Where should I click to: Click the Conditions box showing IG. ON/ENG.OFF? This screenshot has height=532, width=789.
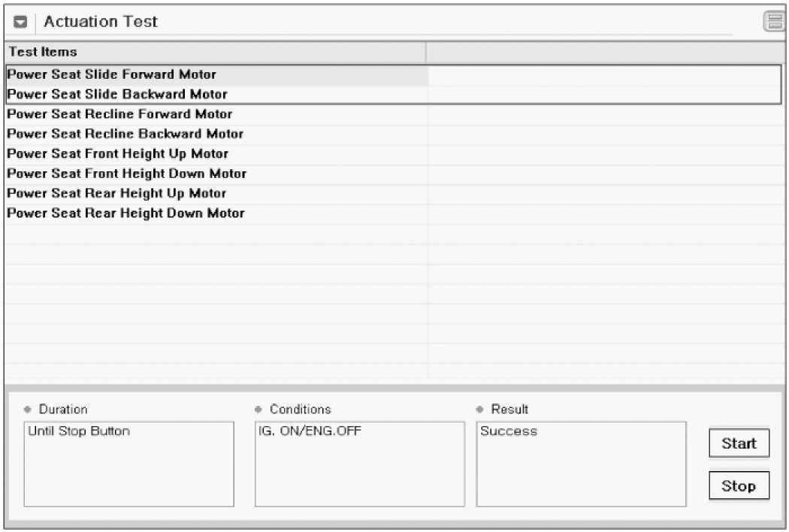pos(360,464)
